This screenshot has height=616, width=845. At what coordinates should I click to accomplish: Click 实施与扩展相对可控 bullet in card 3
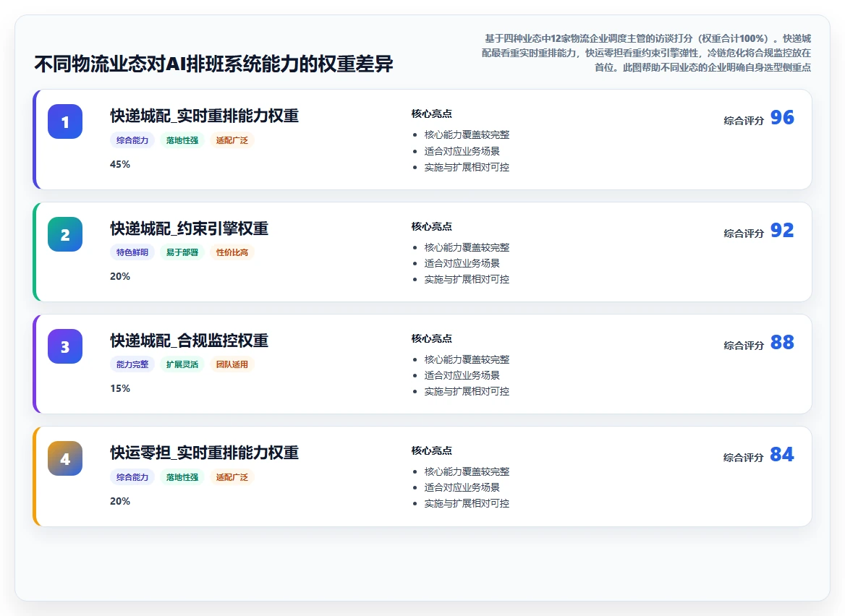467,391
